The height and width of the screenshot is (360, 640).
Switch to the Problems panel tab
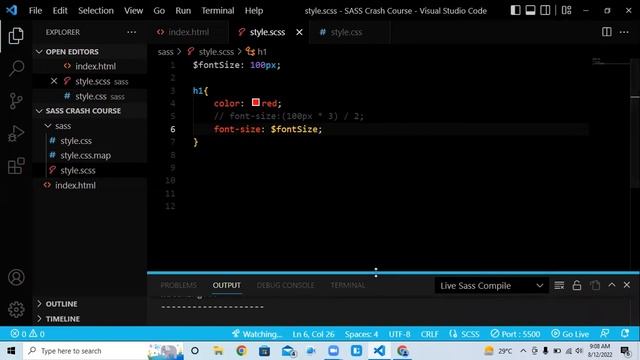(x=178, y=285)
